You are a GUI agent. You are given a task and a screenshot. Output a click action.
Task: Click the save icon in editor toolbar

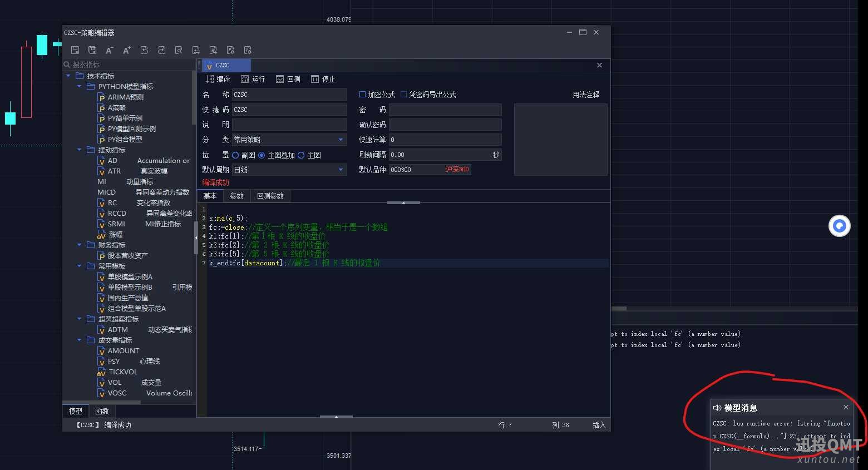click(x=75, y=50)
